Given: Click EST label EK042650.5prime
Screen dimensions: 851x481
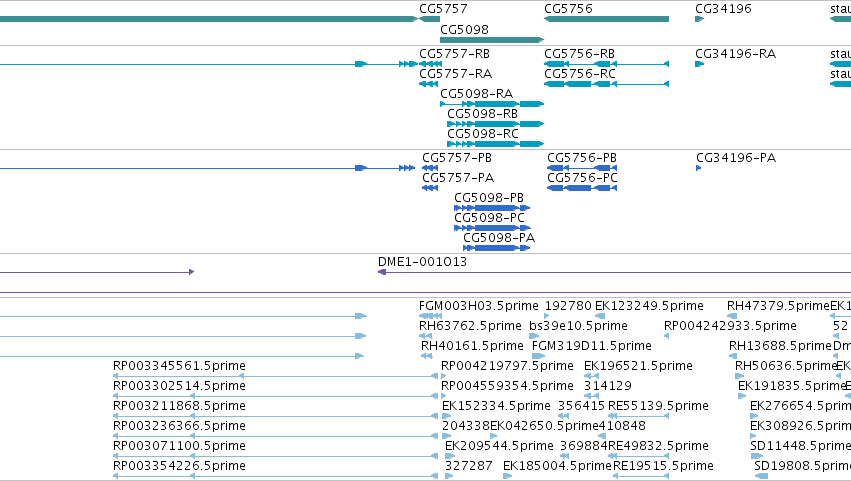Looking at the screenshot, I should point(544,427).
